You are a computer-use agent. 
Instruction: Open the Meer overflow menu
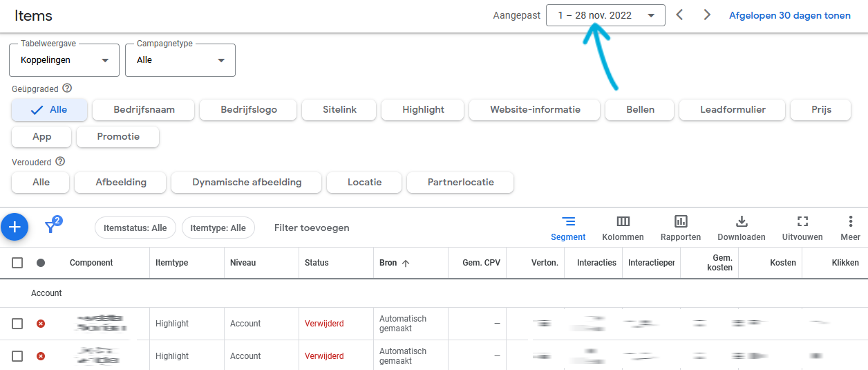(851, 228)
